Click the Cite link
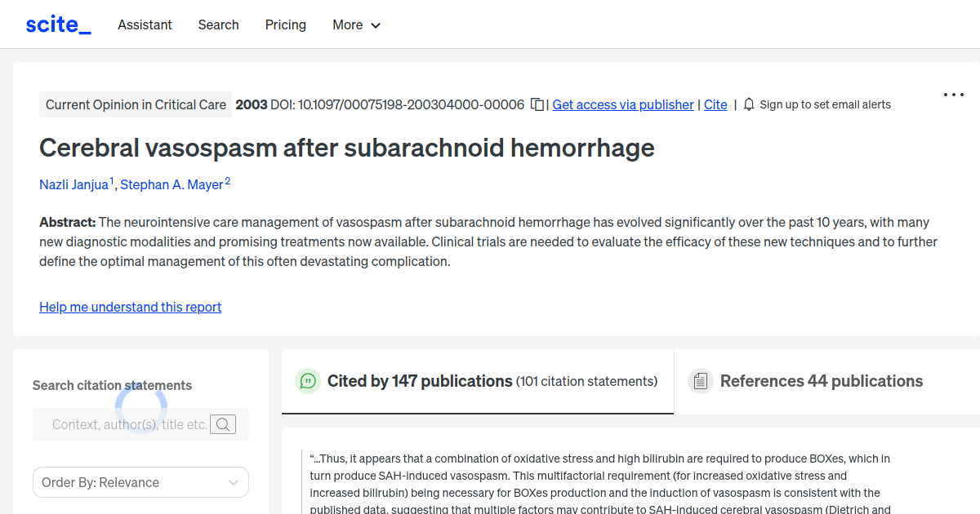The image size is (980, 514). pyautogui.click(x=715, y=104)
